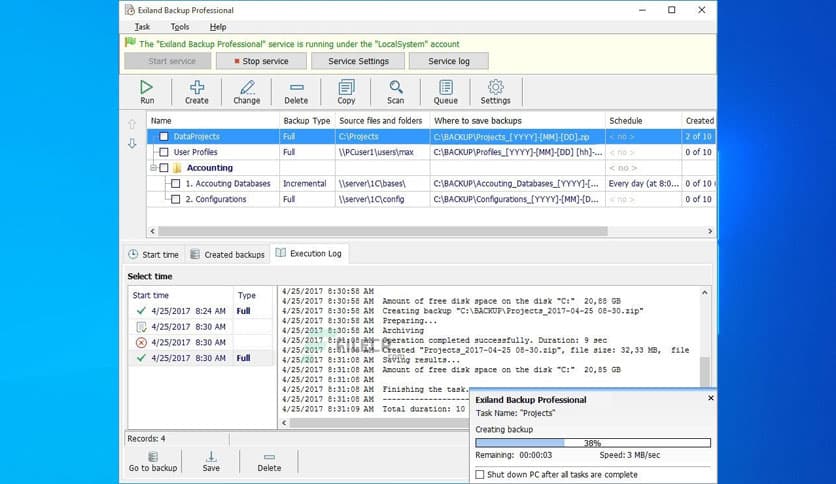Click the "2 of 10" created cell
Viewport: 836px width, 484px height.
[x=698, y=136]
